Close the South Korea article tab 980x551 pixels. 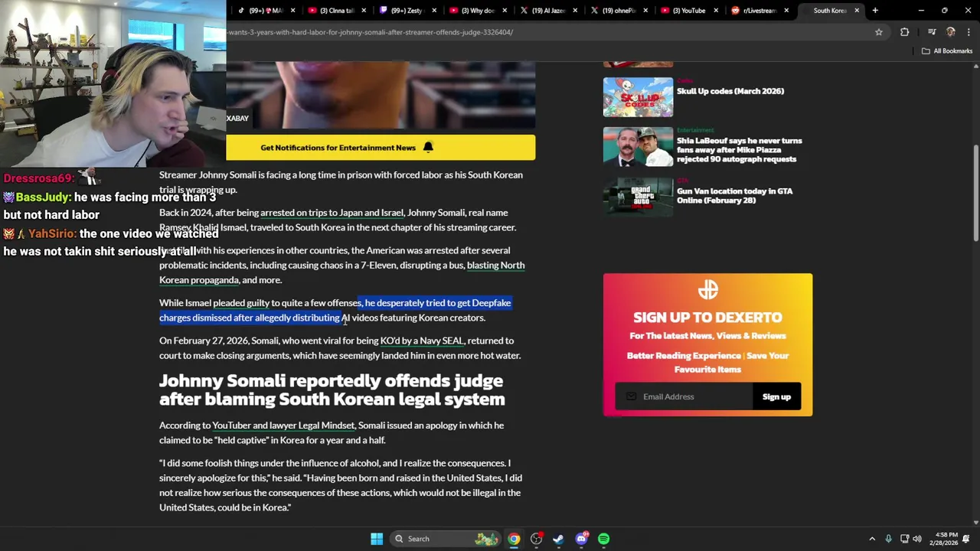857,11
